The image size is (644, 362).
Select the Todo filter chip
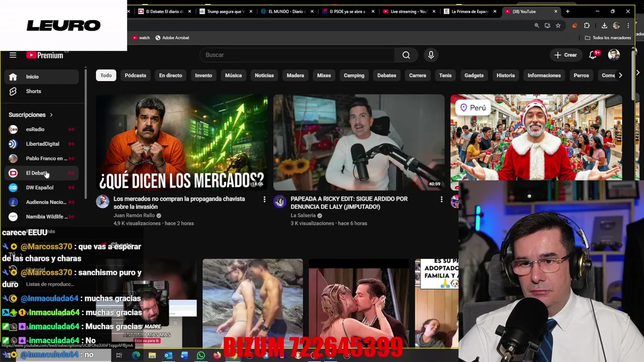[x=106, y=75]
